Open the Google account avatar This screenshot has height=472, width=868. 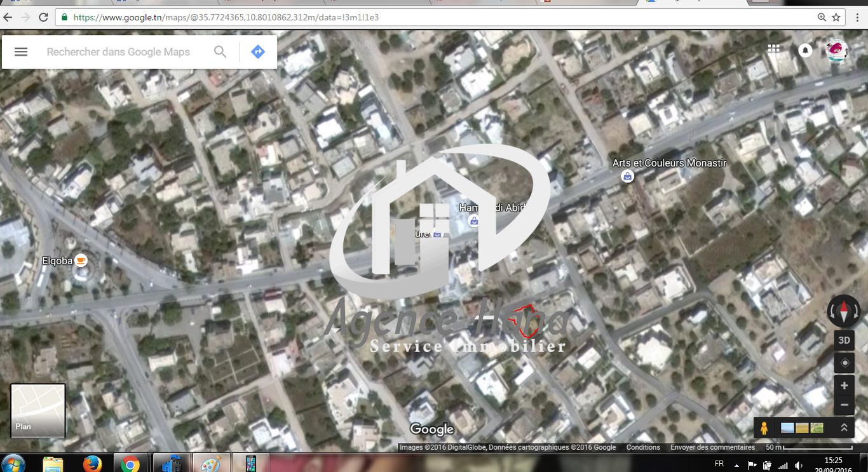[837, 50]
